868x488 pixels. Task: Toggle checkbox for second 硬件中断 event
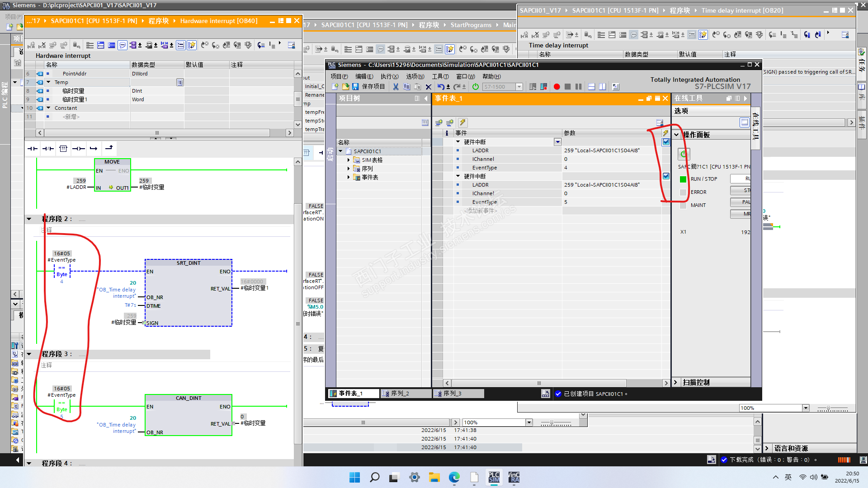(666, 176)
